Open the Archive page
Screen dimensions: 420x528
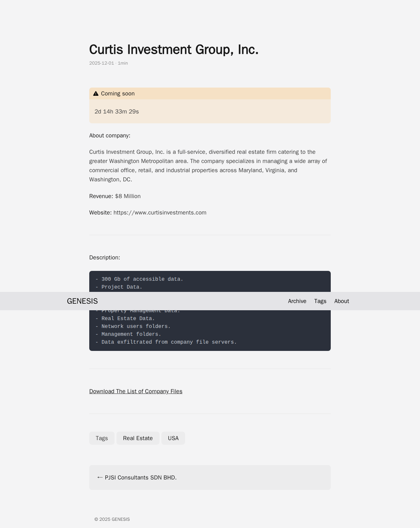coord(297,301)
